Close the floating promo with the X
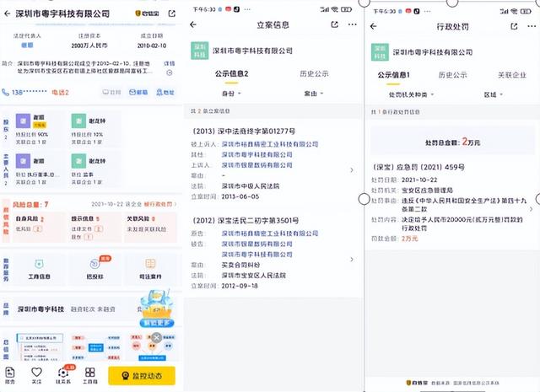This screenshot has height=392, width=540. tap(157, 337)
